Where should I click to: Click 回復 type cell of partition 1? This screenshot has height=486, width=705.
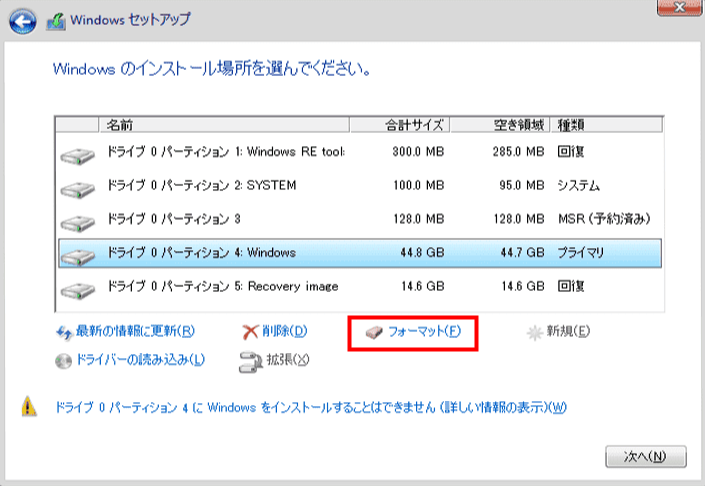571,152
